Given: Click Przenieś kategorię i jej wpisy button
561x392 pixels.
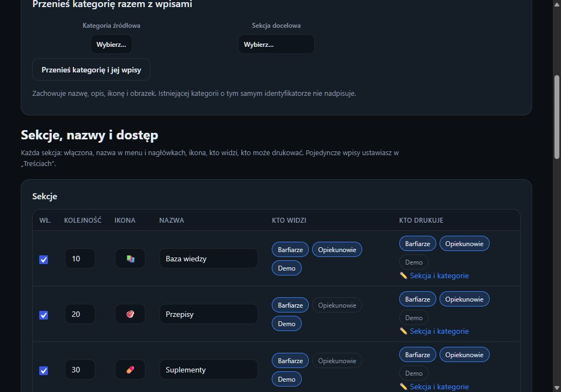Looking at the screenshot, I should [92, 70].
